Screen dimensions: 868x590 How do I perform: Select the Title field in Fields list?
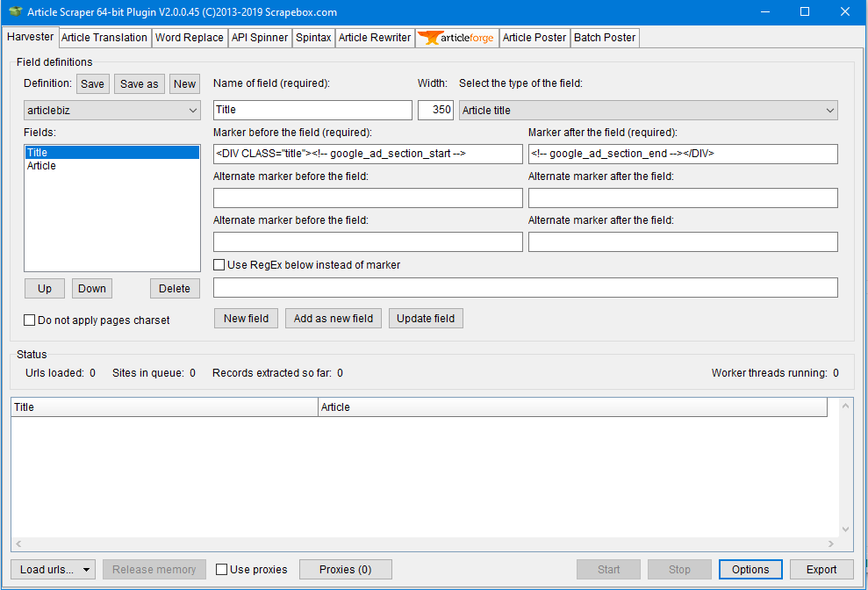point(111,153)
